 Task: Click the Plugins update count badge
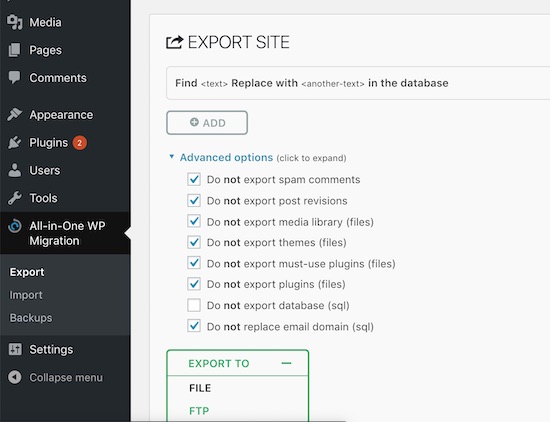pyautogui.click(x=80, y=143)
